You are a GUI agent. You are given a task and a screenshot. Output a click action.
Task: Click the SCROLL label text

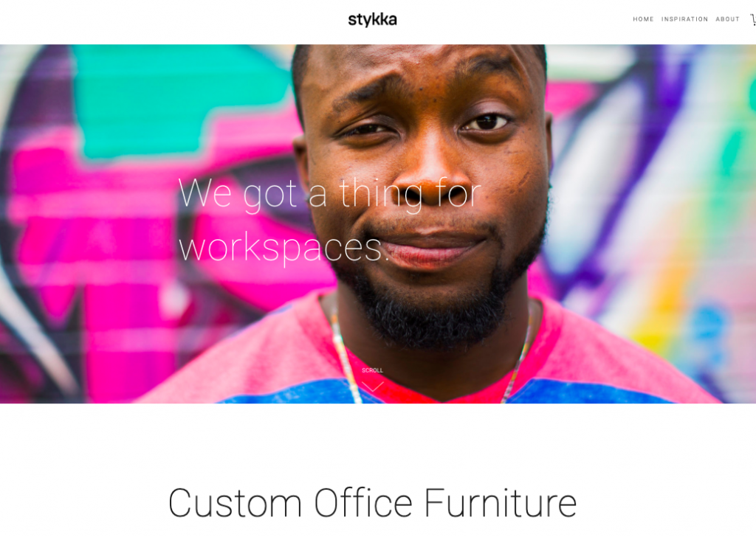coord(372,370)
